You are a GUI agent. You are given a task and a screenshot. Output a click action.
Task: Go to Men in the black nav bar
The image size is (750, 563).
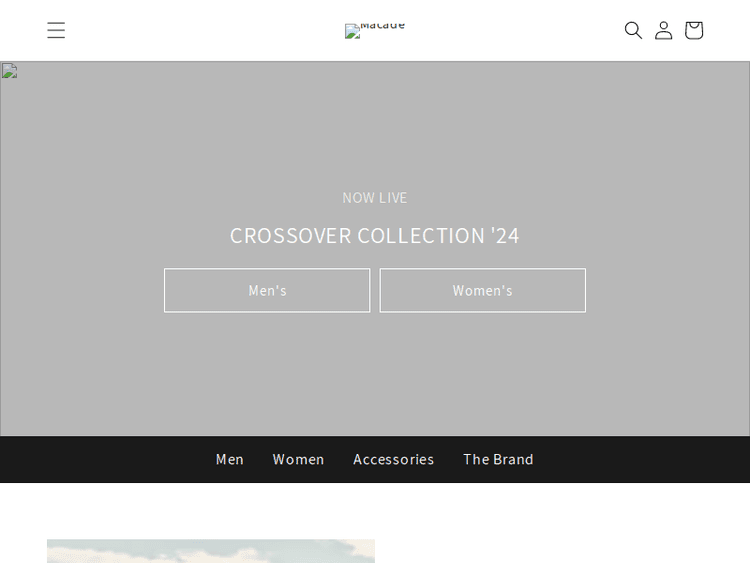[x=230, y=459]
